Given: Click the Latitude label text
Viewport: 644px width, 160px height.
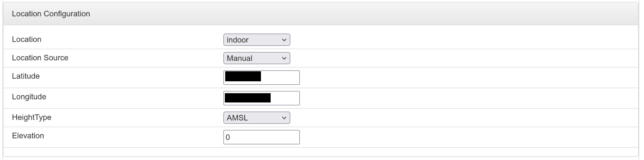Looking at the screenshot, I should (x=26, y=76).
